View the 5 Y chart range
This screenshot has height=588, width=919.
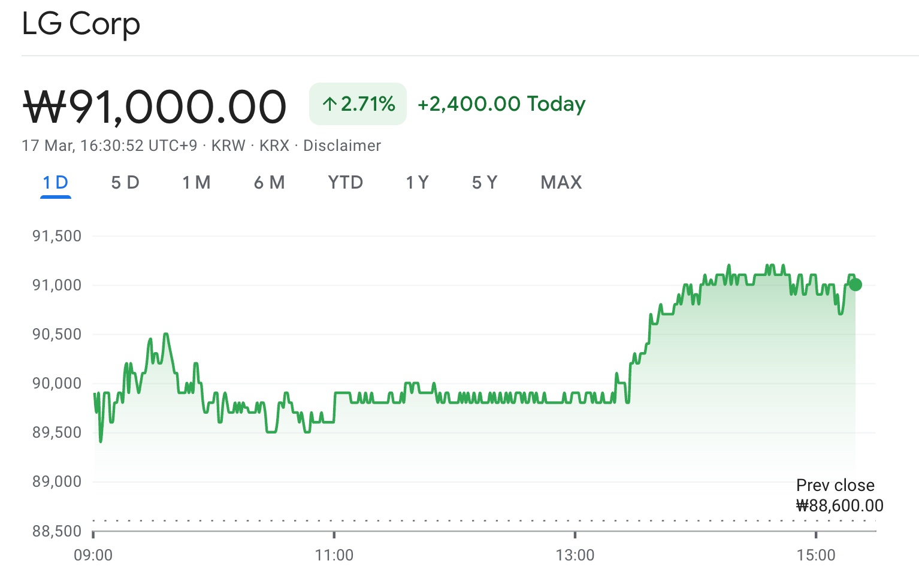(485, 183)
